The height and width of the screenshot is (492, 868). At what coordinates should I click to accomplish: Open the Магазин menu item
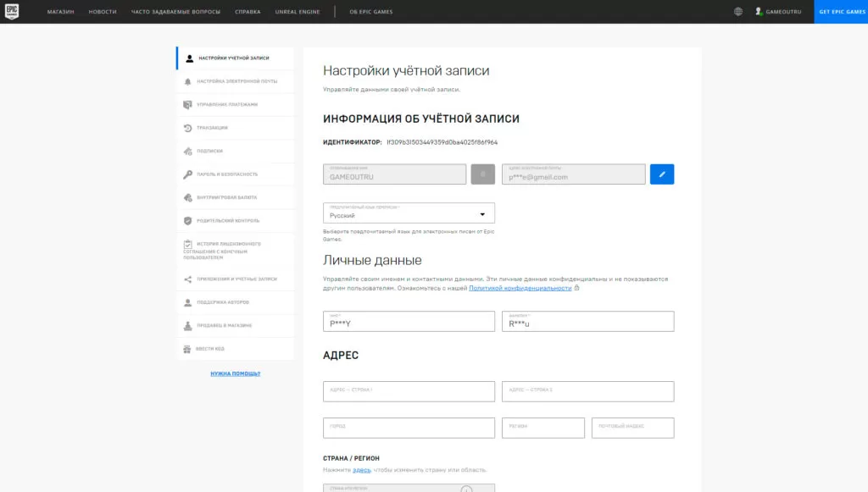[x=60, y=12]
